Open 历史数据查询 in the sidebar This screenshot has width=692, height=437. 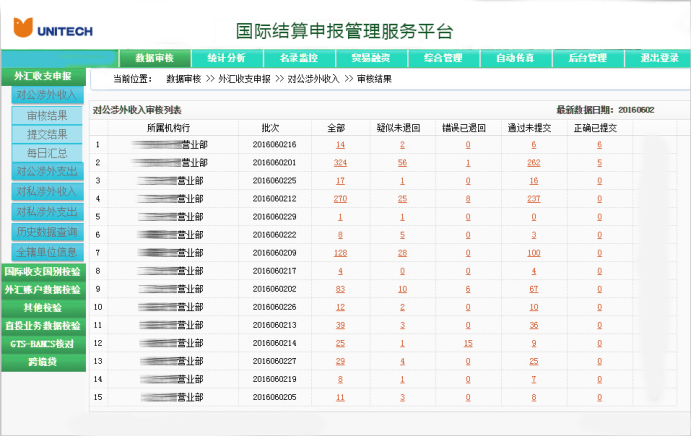point(47,232)
